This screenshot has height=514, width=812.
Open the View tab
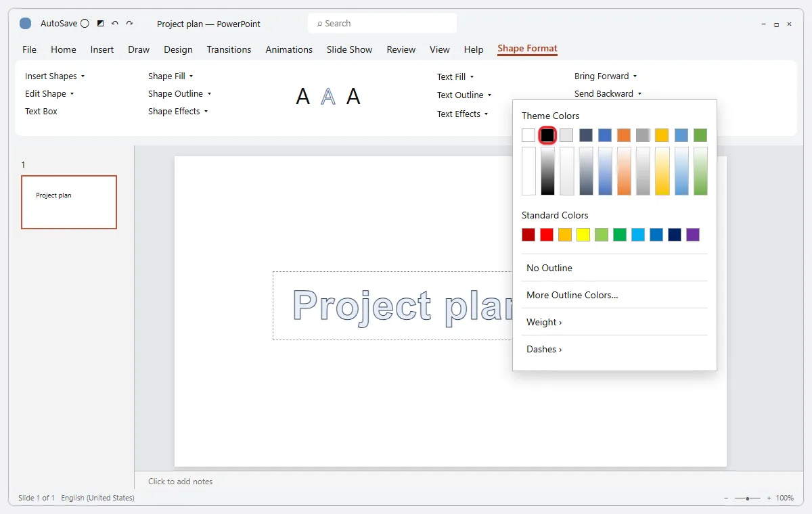click(x=440, y=49)
